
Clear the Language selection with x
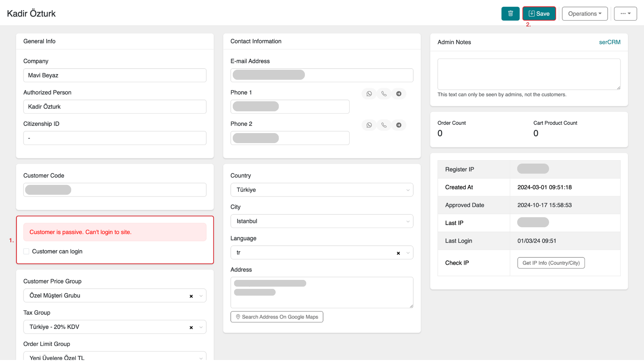(398, 253)
